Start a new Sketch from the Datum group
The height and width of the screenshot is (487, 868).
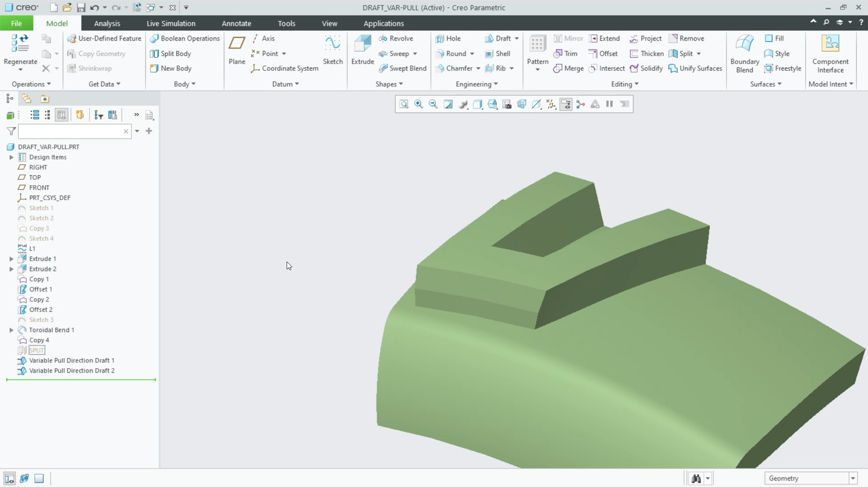point(333,50)
